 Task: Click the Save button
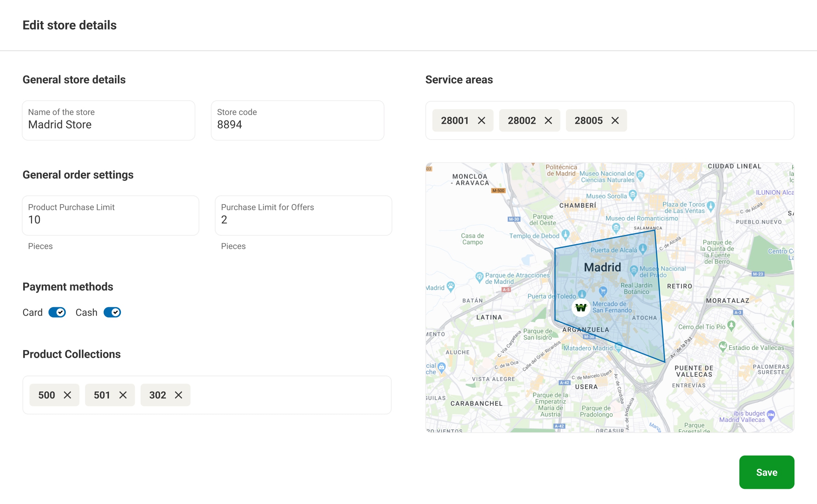pyautogui.click(x=766, y=472)
